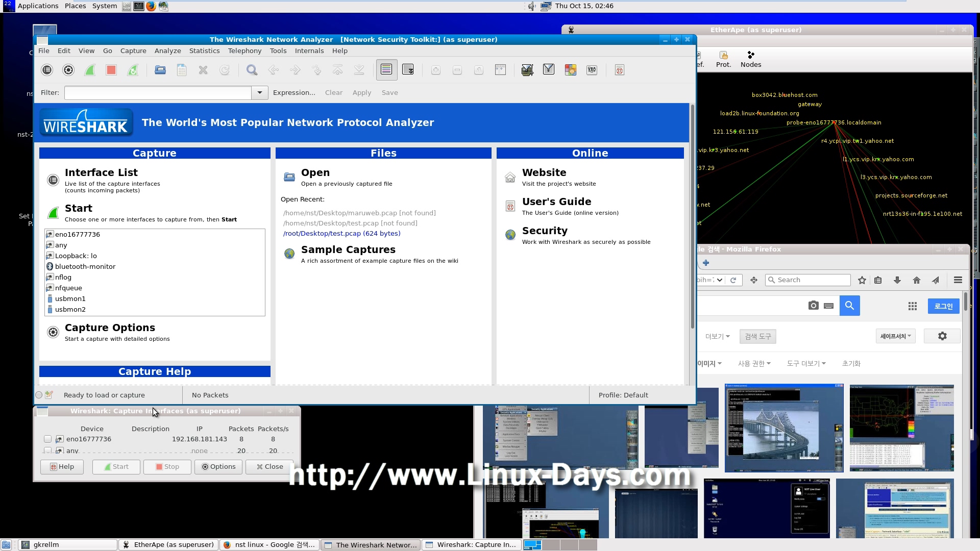Restart the live capture toolbar icon
This screenshot has height=551, width=980.
[x=133, y=70]
